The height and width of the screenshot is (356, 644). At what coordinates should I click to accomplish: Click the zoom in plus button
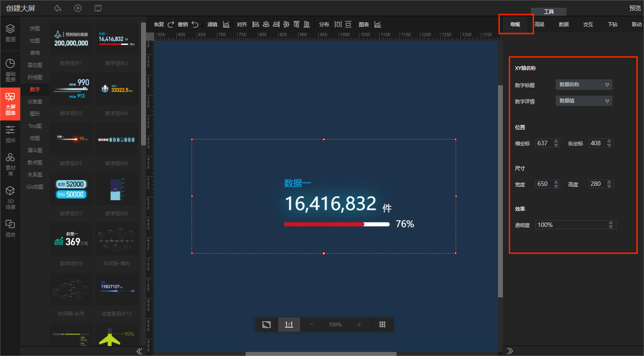click(x=359, y=324)
